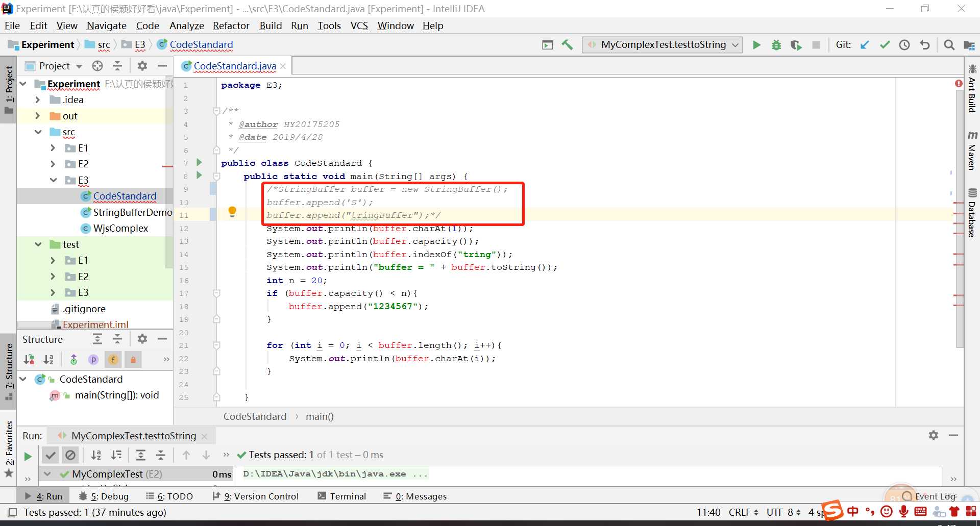Sort Structure alphabetically
980x526 pixels.
tap(48, 360)
